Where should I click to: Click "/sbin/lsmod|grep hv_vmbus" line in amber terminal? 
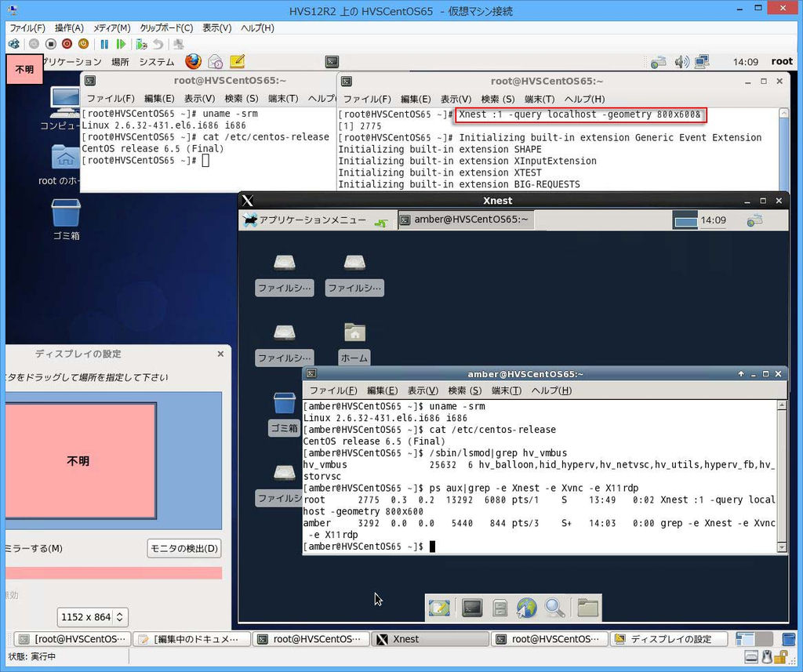434,453
